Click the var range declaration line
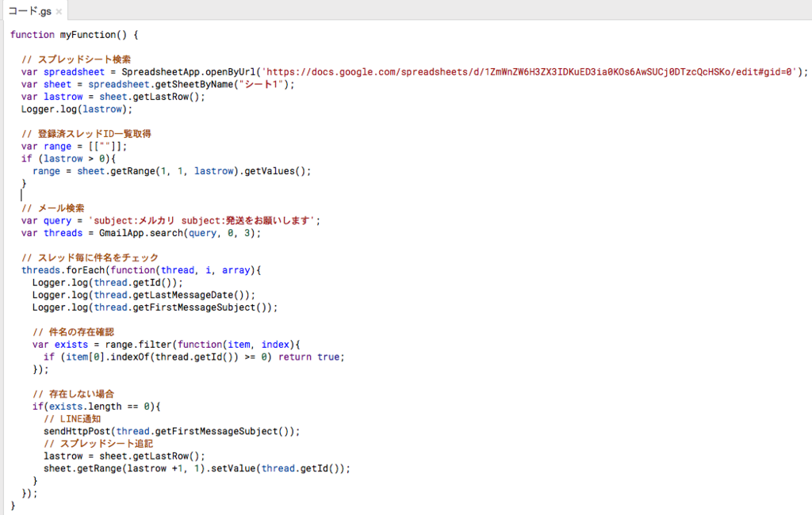The height and width of the screenshot is (515, 812). tap(74, 147)
